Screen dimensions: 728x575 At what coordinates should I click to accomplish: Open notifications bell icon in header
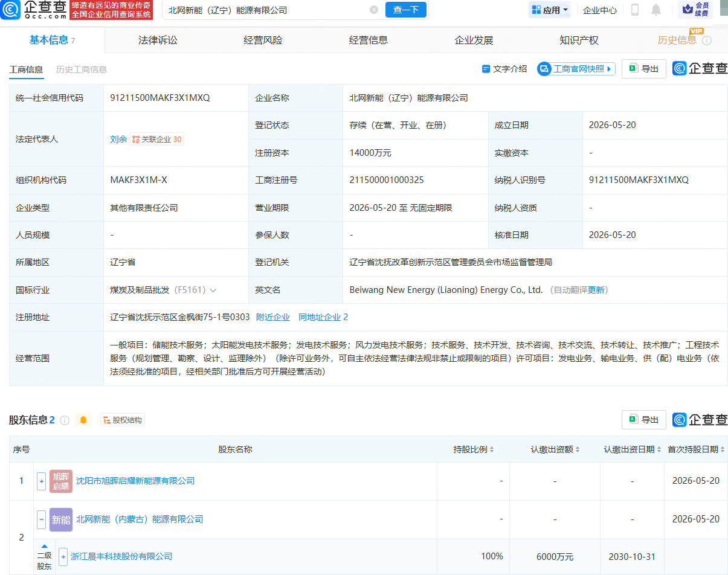656,10
